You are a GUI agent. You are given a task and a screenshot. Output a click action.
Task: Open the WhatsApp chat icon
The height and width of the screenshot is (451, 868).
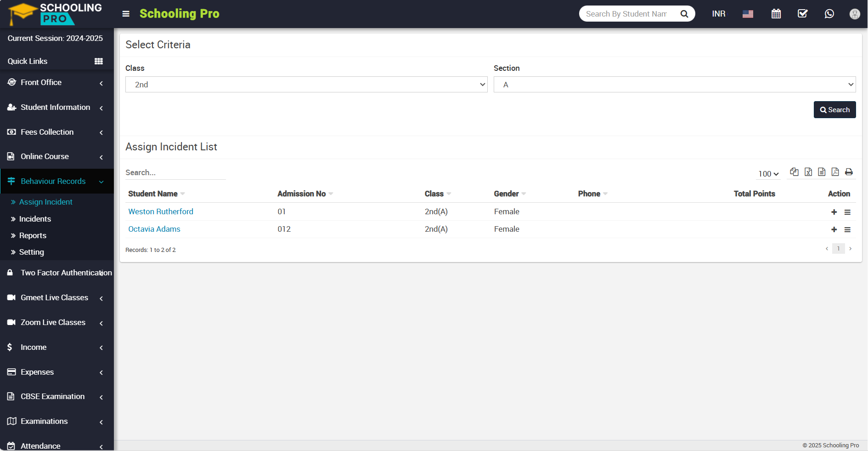coord(829,14)
